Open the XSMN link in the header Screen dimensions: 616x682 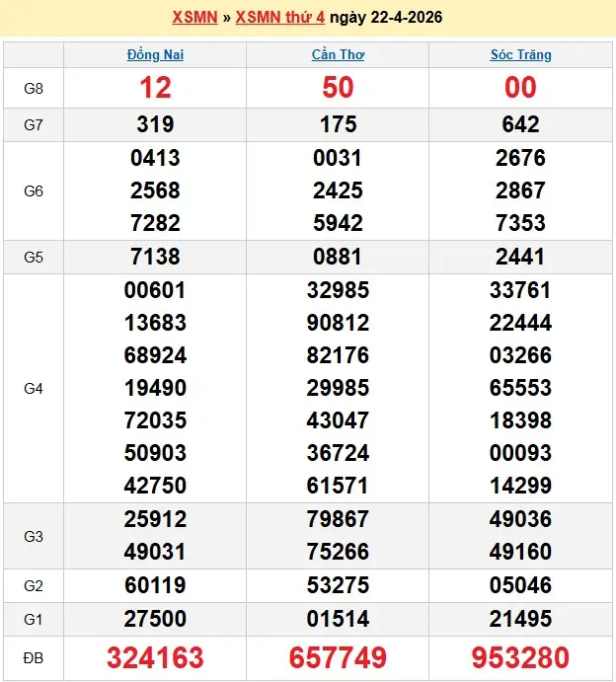click(x=194, y=17)
